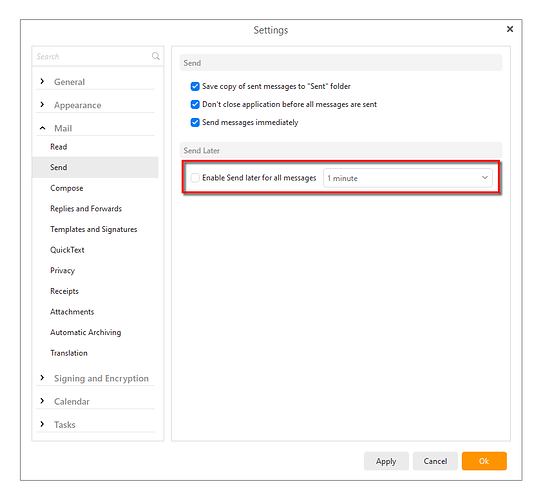Expand the Calendar section chevron

click(42, 401)
